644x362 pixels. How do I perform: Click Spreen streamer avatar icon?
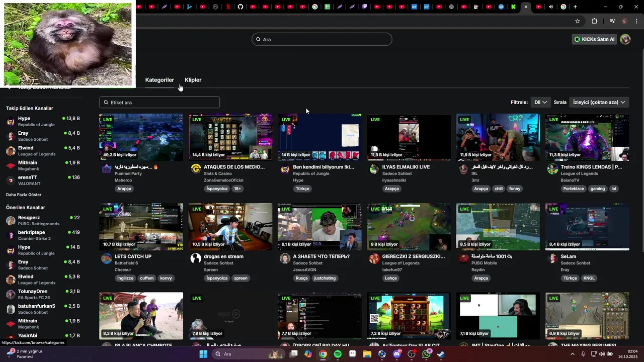pyautogui.click(x=196, y=258)
